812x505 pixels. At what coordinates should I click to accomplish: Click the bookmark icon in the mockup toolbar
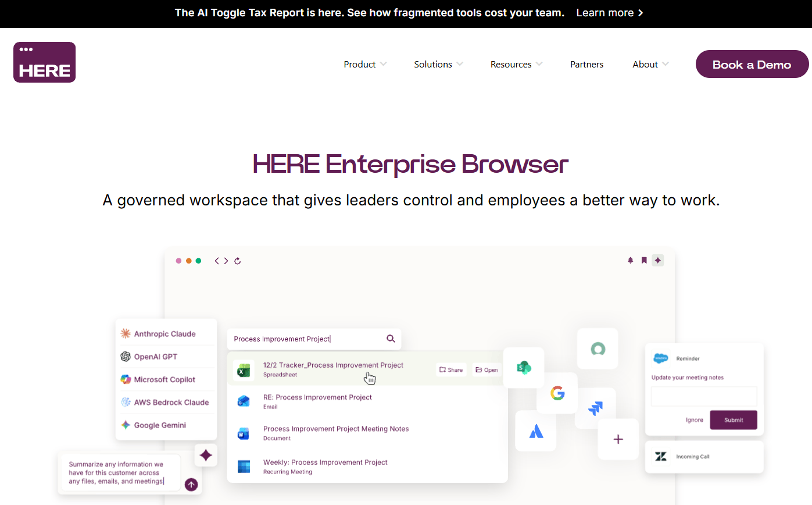click(644, 261)
